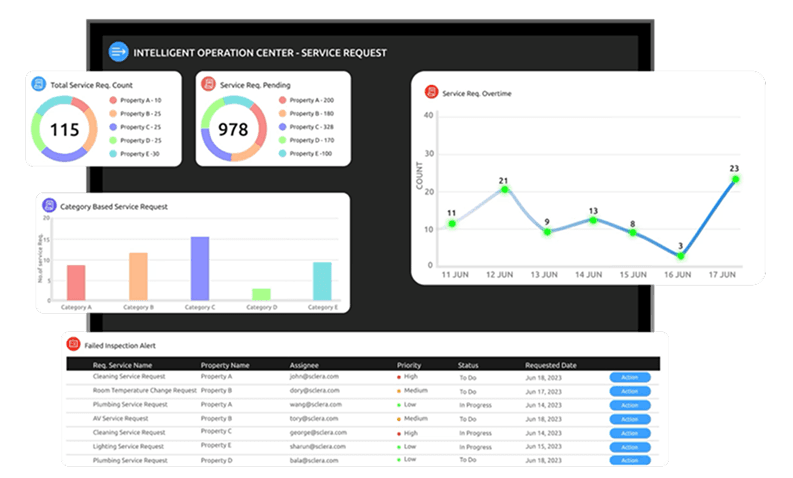Click the Service Req. Overtime chart icon
Image resolution: width=793 pixels, height=478 pixels.
click(x=429, y=92)
